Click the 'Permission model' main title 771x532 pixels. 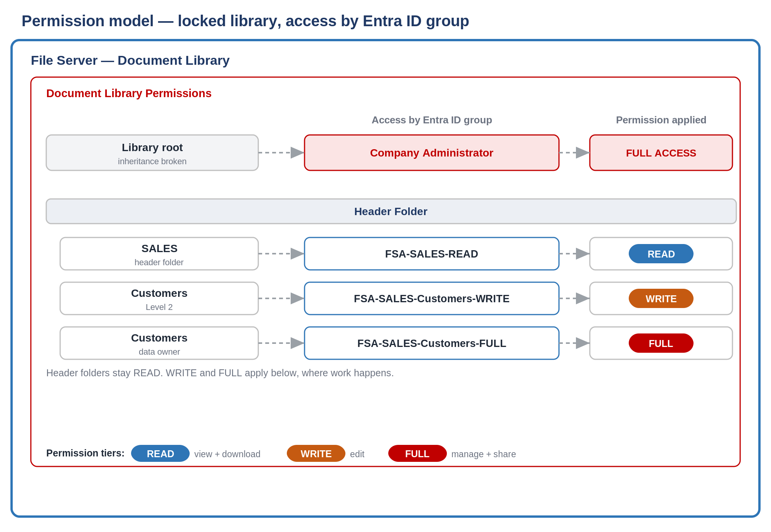245,21
